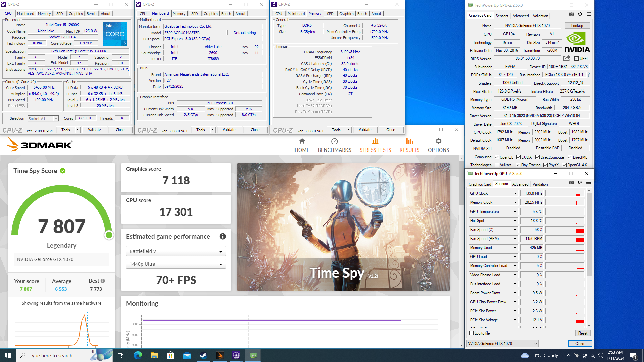
Task: Open 3DMark Options gear icon
Action: (x=438, y=141)
